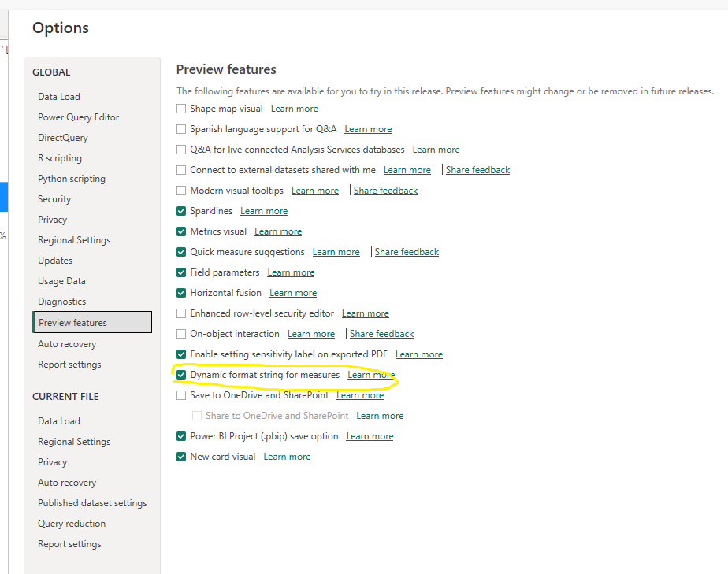
Task: Open Learn more for Power BI Project save
Action: tap(370, 436)
